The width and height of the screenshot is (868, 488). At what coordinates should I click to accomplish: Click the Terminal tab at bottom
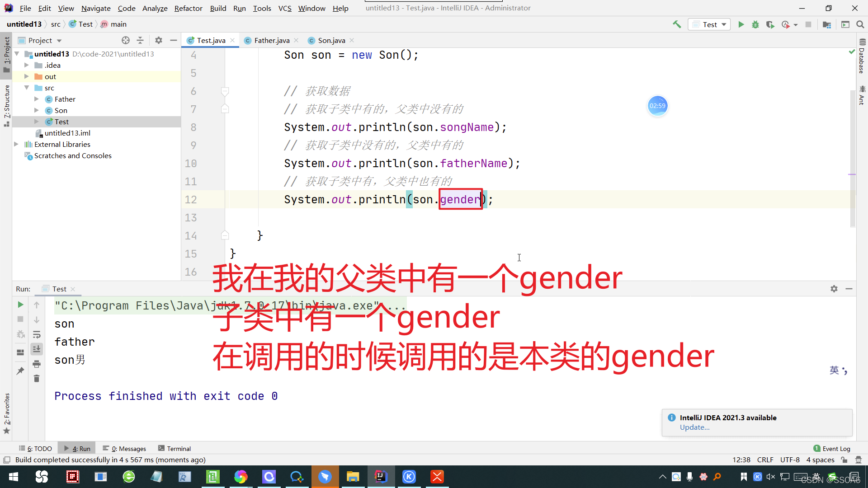(179, 448)
